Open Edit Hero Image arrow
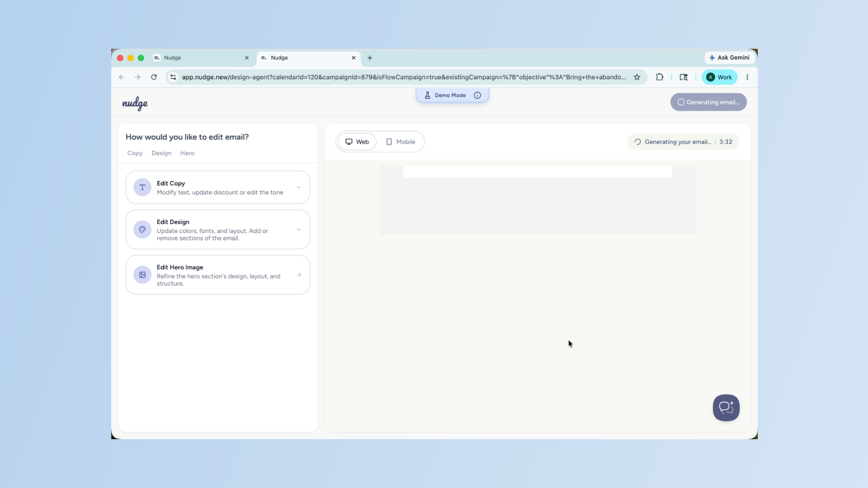The height and width of the screenshot is (488, 868). pos(299,275)
